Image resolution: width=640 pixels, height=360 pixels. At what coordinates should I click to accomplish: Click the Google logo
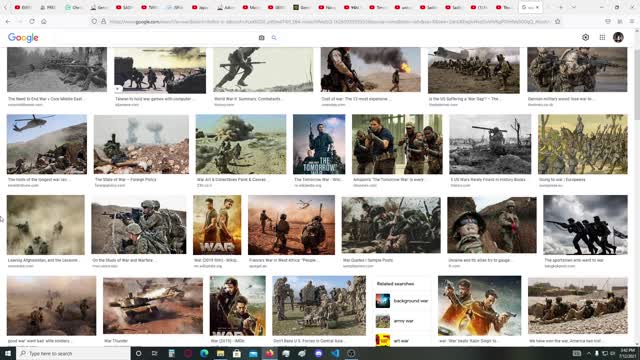tap(23, 38)
